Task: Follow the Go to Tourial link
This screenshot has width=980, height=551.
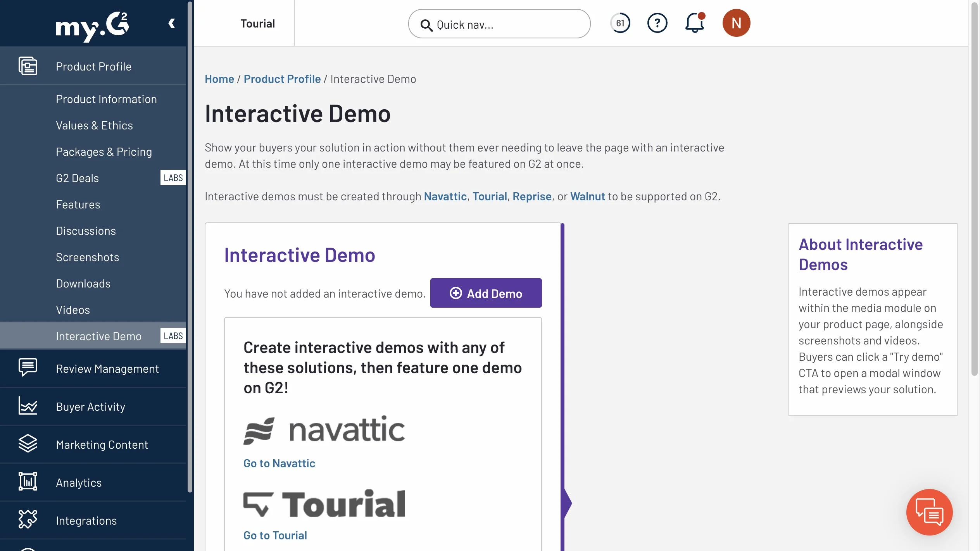Action: click(x=275, y=536)
